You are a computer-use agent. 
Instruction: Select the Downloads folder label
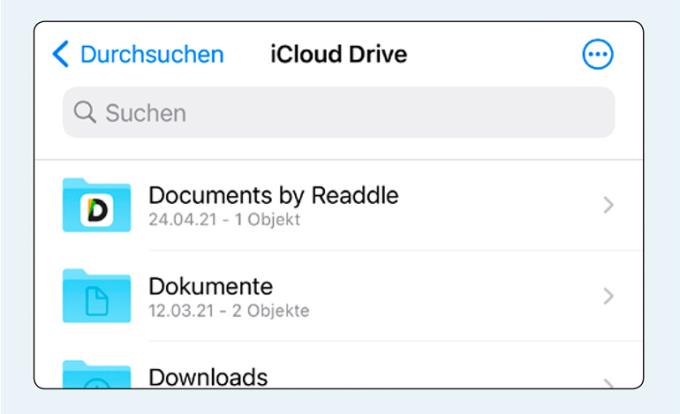tap(208, 377)
